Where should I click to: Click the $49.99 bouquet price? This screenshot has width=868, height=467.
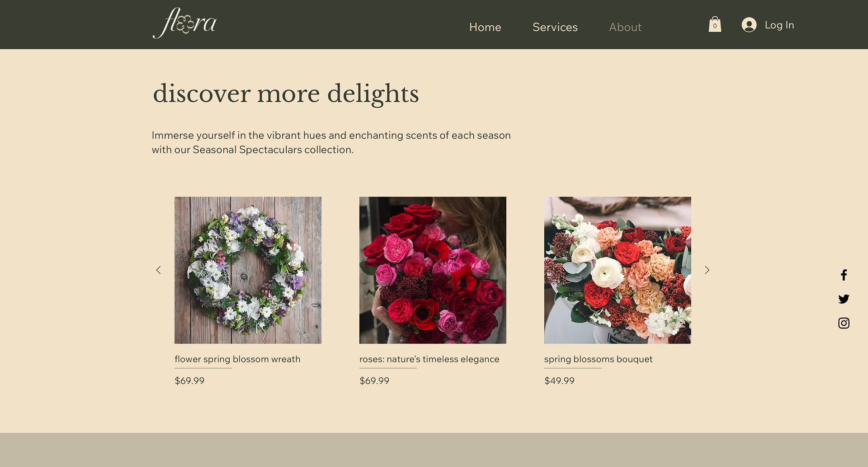tap(559, 381)
